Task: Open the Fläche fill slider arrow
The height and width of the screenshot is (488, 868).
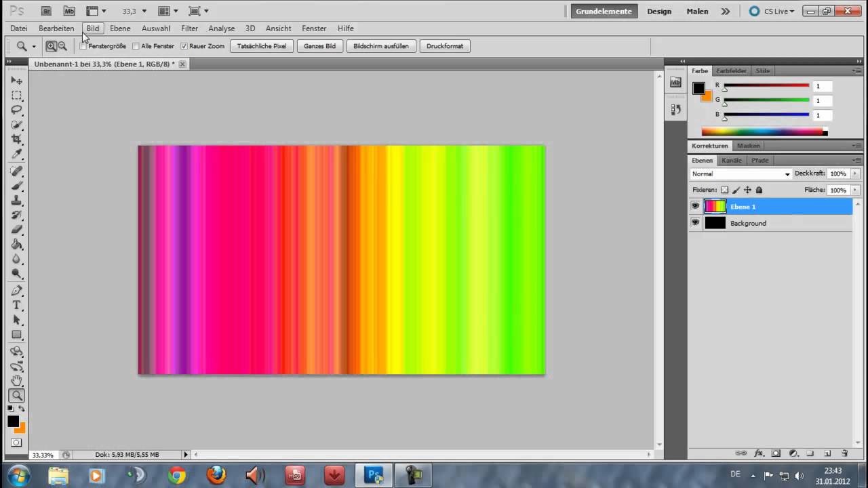Action: 854,190
